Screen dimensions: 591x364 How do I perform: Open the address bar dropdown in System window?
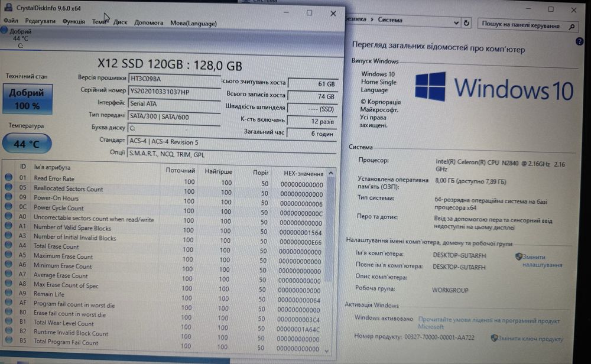tap(456, 22)
